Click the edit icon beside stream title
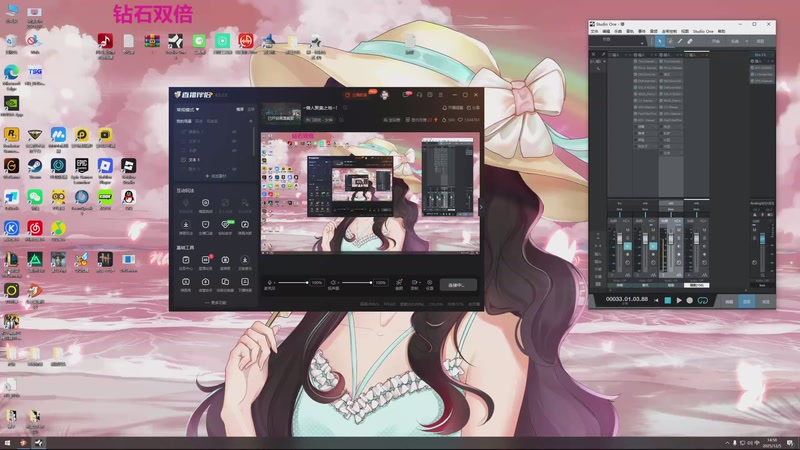Screen dimensions: 800x450 tap(345, 108)
